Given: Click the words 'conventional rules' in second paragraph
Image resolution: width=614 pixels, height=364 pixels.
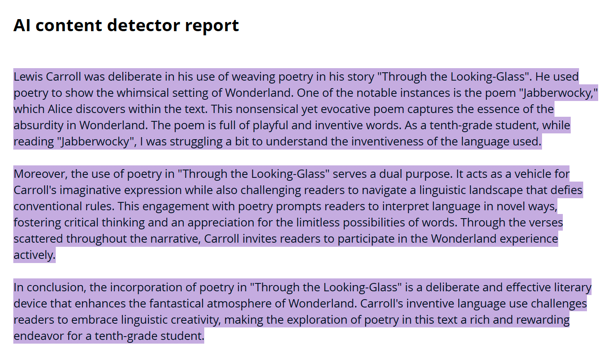Looking at the screenshot, I should 64,207.
